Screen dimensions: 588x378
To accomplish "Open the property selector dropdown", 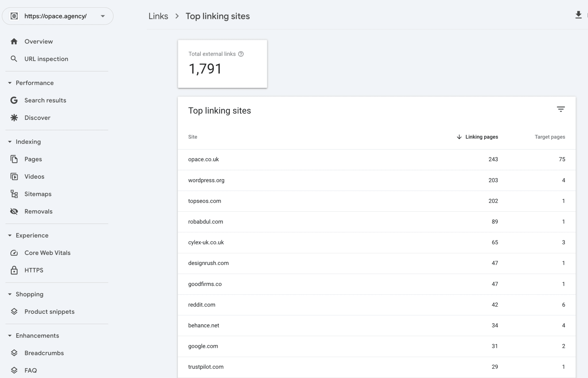I will (103, 16).
